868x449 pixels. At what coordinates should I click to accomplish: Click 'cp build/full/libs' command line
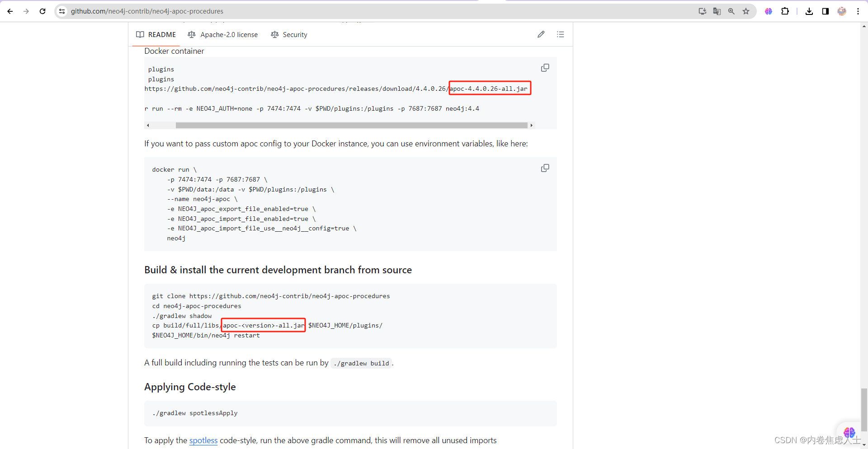(267, 326)
